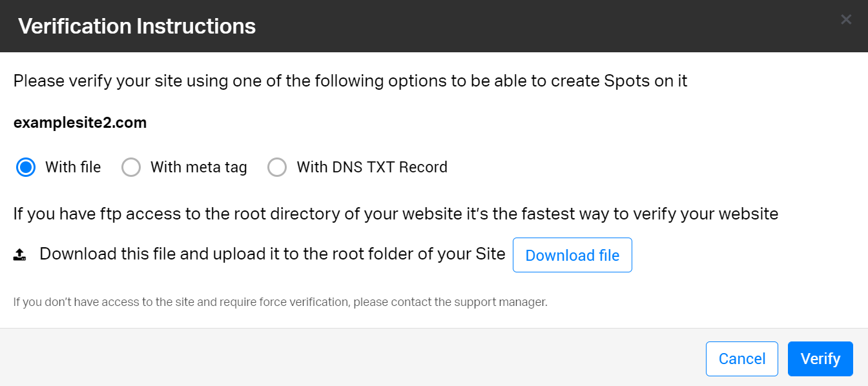Click the Verification Instructions title text
This screenshot has height=386, width=868.
(x=137, y=26)
